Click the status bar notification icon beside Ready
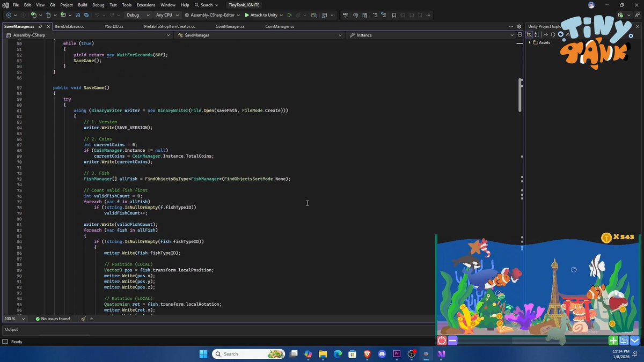644x362 pixels. [x=5, y=342]
